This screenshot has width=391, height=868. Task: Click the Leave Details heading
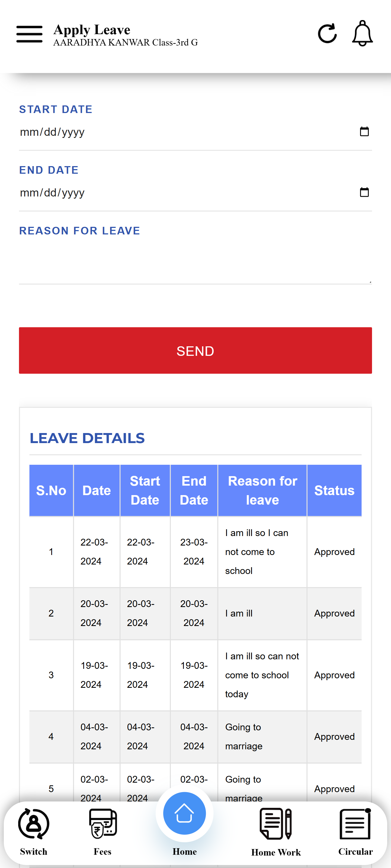pyautogui.click(x=87, y=438)
